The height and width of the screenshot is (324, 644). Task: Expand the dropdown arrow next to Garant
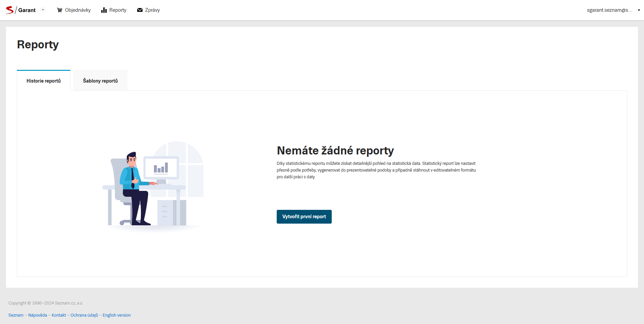coord(43,10)
